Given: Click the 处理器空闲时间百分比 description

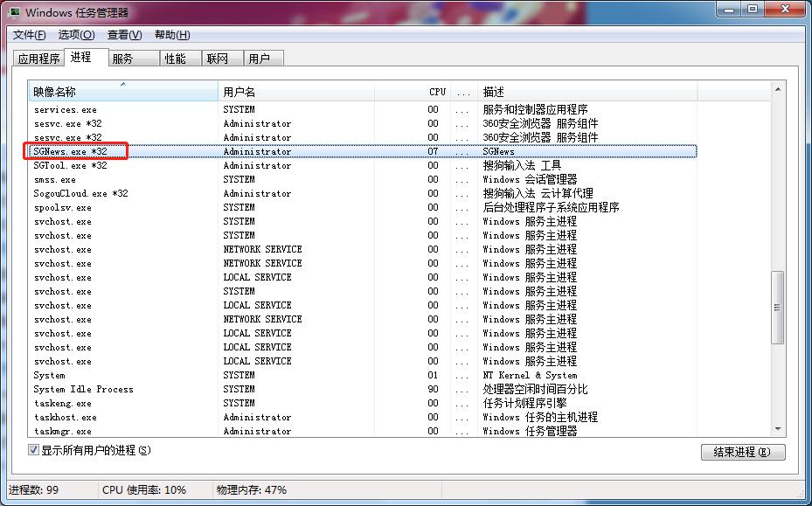Looking at the screenshot, I should coord(535,389).
